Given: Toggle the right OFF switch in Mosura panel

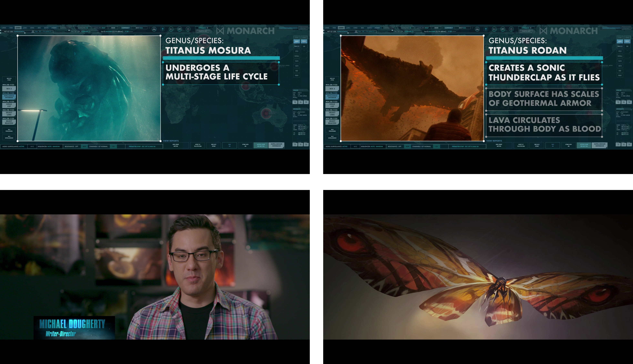Looking at the screenshot, I should (x=304, y=41).
